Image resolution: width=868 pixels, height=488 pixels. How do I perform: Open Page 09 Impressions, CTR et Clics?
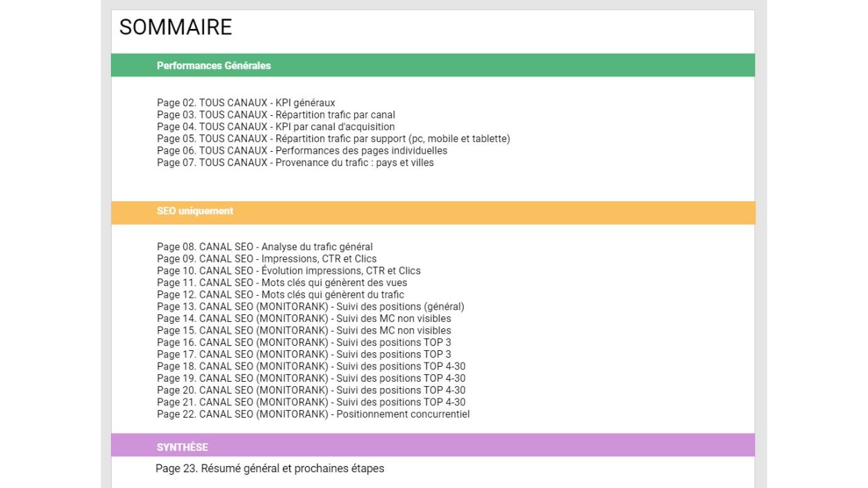(267, 259)
